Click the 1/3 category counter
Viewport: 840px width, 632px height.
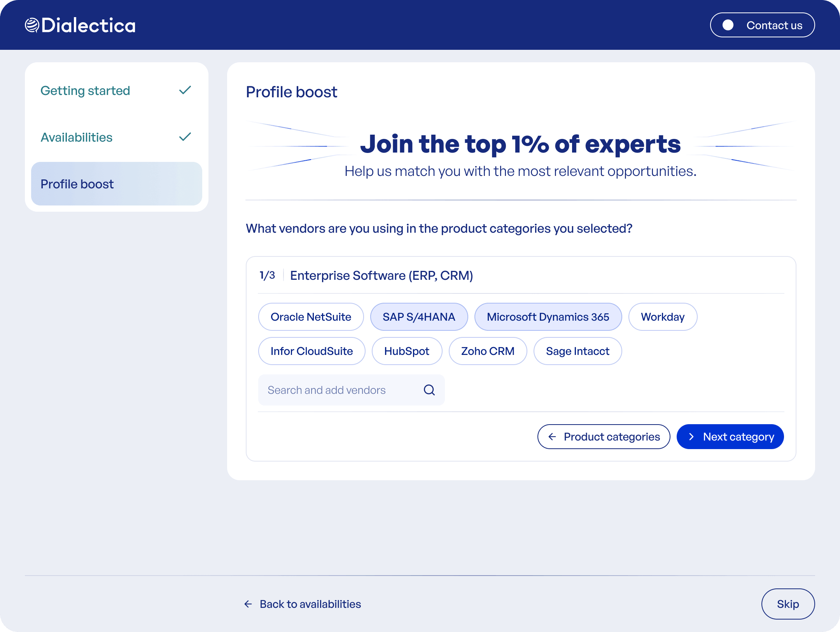point(267,275)
